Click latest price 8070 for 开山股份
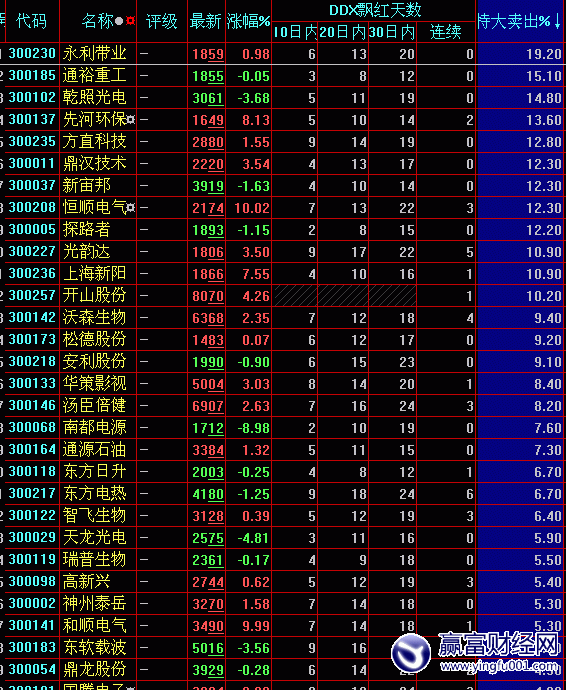This screenshot has height=690, width=566. coord(208,296)
